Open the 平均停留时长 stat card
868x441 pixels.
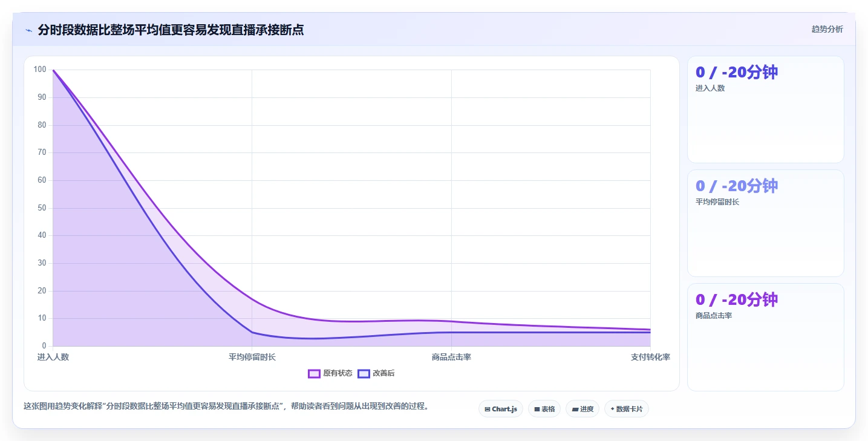(765, 223)
